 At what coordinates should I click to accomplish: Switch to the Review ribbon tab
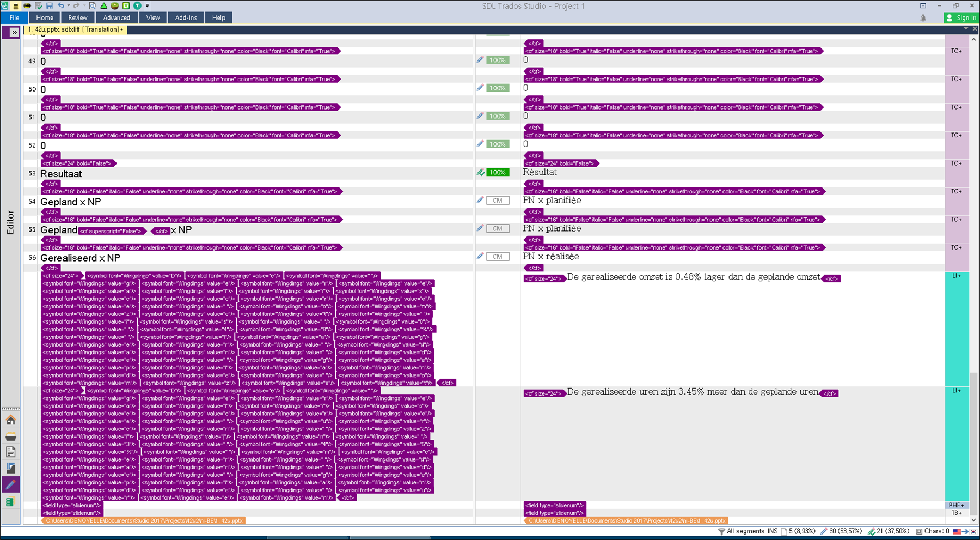pyautogui.click(x=78, y=17)
